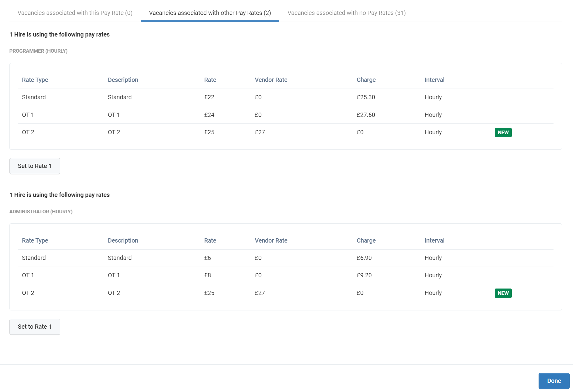Click Description header in Administrator table

(x=123, y=240)
